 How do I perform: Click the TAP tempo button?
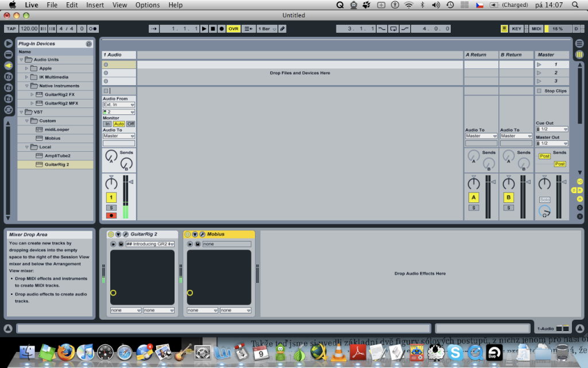coord(11,29)
